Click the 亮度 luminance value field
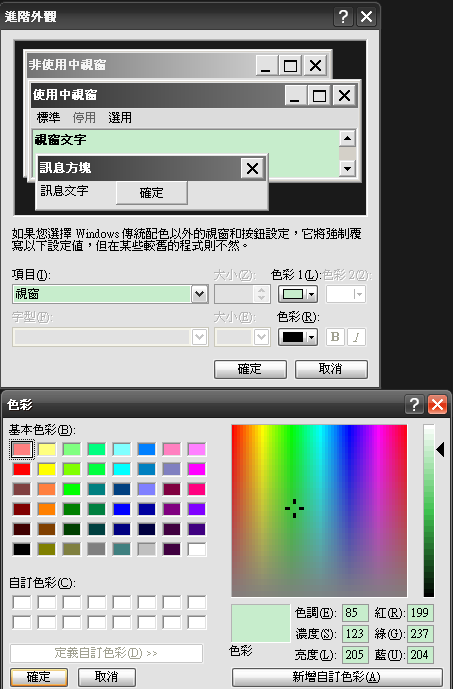 355,655
